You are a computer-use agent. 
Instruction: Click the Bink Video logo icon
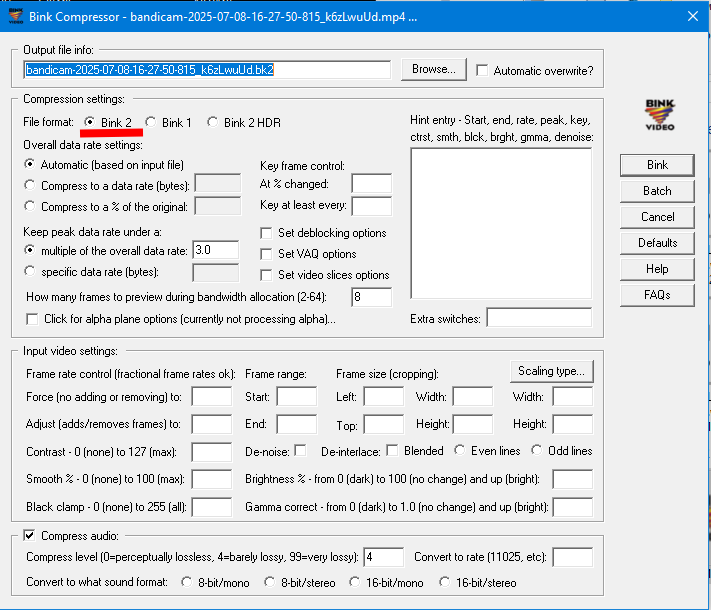point(659,115)
